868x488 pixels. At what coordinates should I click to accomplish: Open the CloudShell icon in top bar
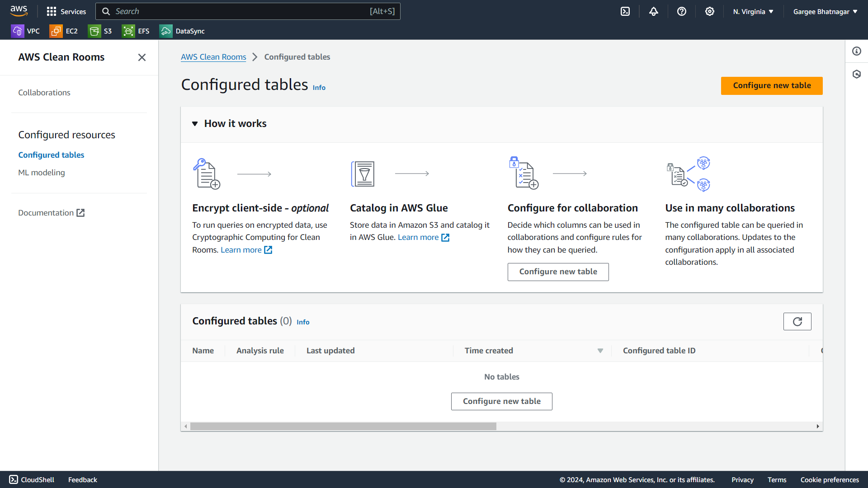click(625, 12)
